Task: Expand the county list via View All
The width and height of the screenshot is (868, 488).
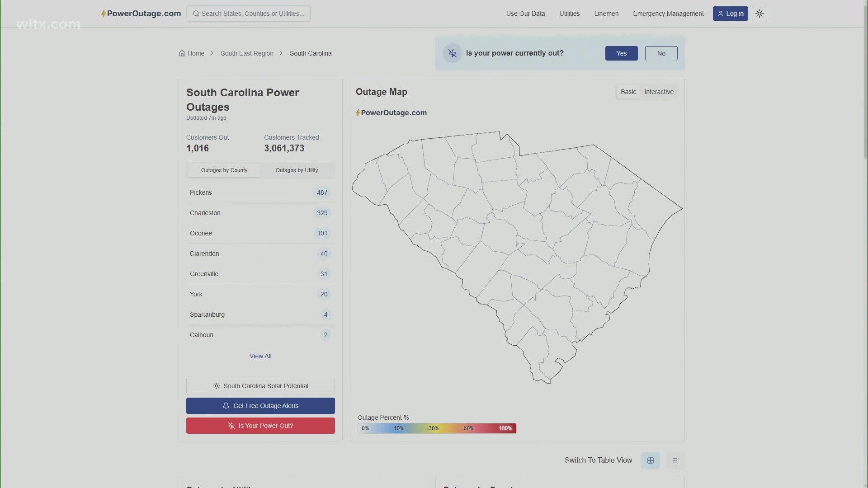Action: (x=260, y=356)
